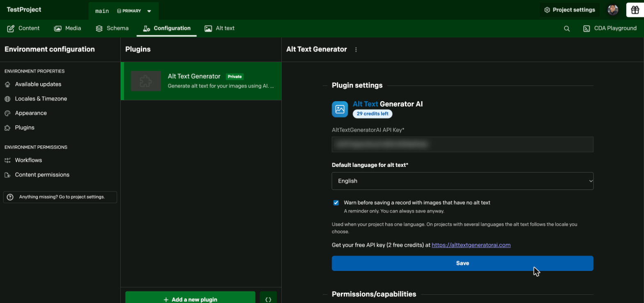Click the PRIMARY environment label
This screenshot has height=303, width=644.
pyautogui.click(x=129, y=11)
